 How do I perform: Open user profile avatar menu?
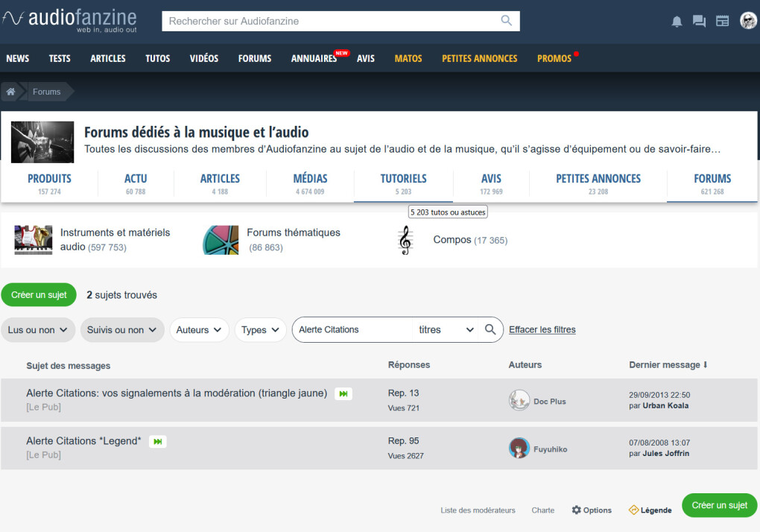click(748, 21)
